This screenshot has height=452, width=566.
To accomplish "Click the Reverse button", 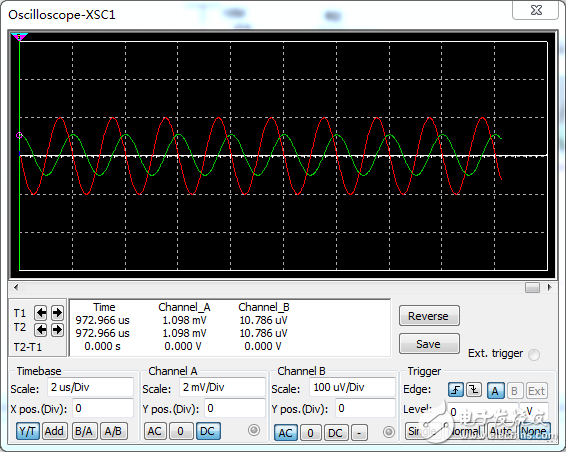I will [x=429, y=316].
